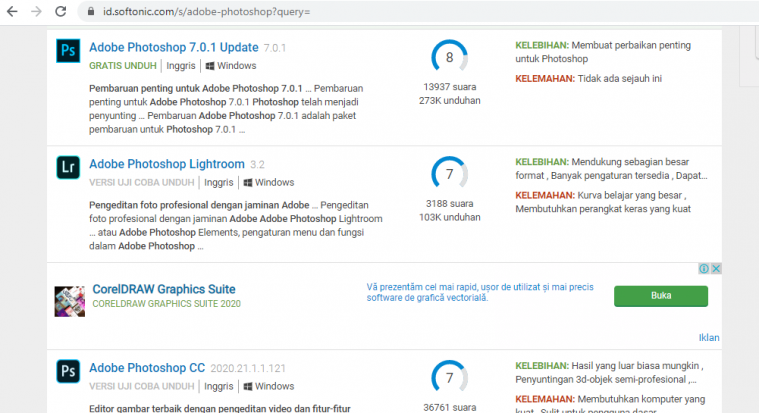Viewport: 759px width, 413px height.
Task: Click the VERSI UJI COBA UNDUH label under Lightroom
Action: [141, 183]
